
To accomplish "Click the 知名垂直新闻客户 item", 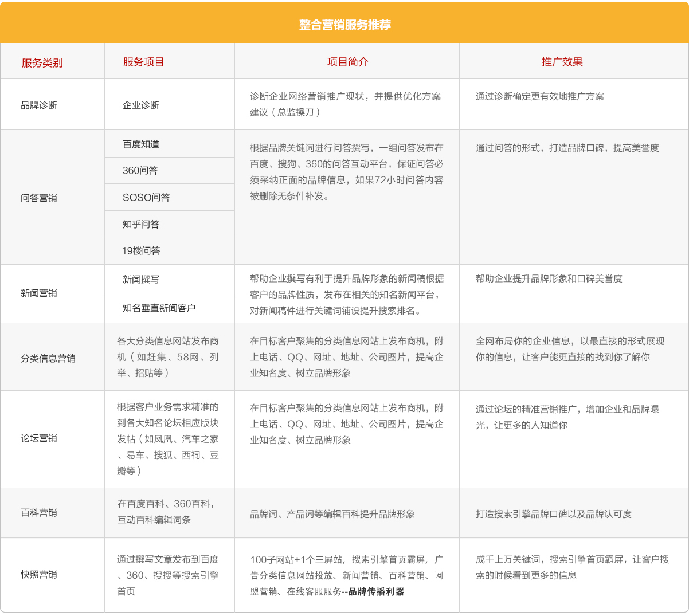I will point(159,308).
